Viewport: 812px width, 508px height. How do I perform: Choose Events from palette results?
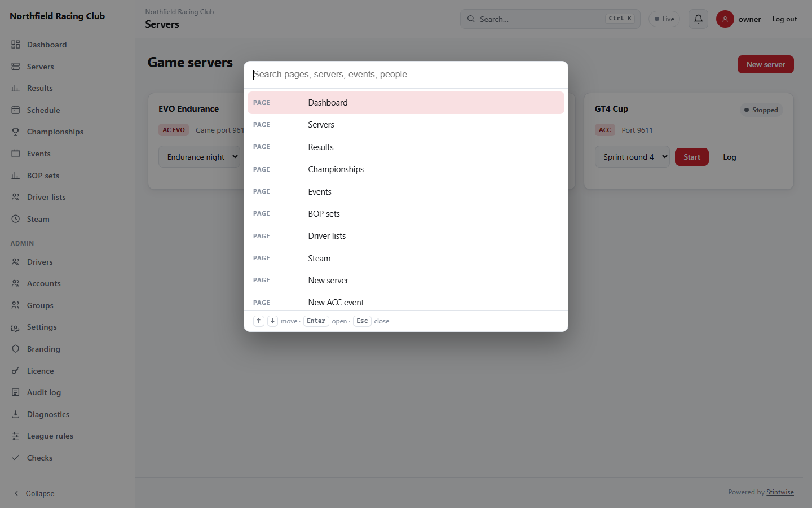pos(406,192)
